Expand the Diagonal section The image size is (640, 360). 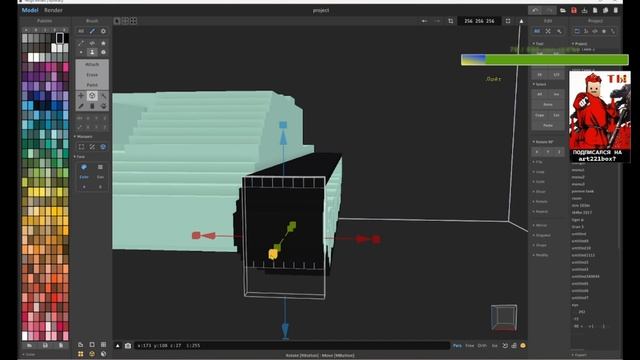[542, 235]
